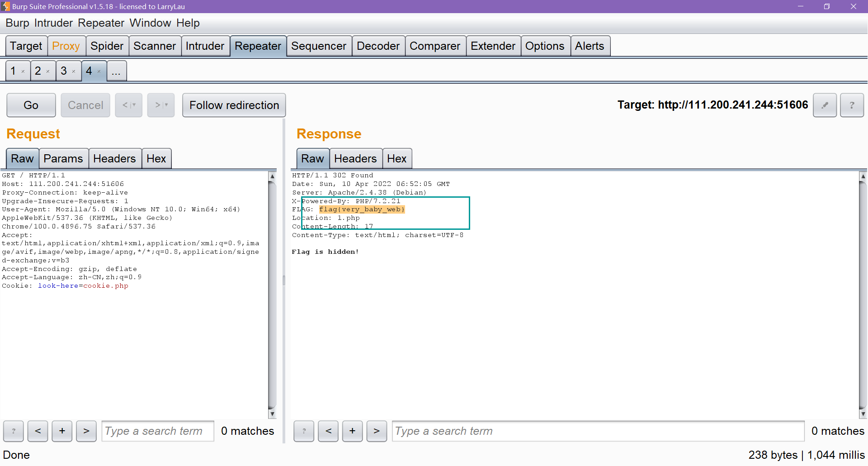The width and height of the screenshot is (868, 466).
Task: Go to previous match in request search
Action: [38, 431]
